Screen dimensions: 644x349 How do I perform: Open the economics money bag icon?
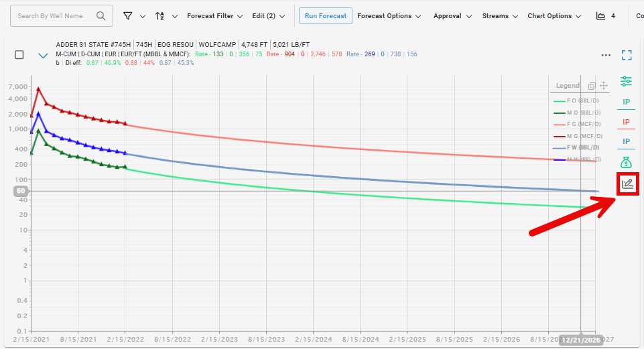626,162
